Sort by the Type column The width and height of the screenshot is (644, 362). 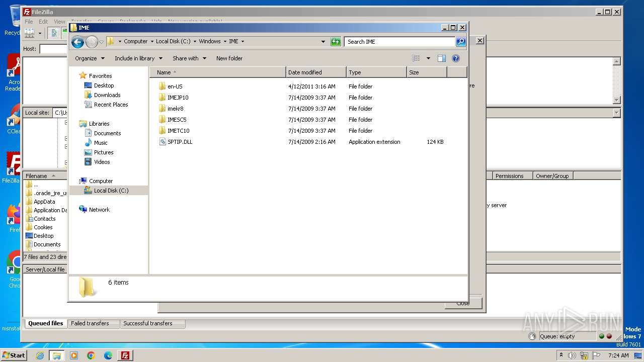click(376, 72)
